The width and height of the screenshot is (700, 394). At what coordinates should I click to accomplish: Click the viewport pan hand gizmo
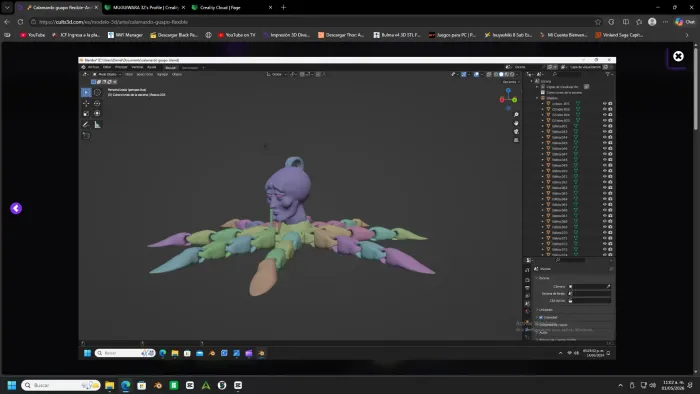[x=516, y=123]
